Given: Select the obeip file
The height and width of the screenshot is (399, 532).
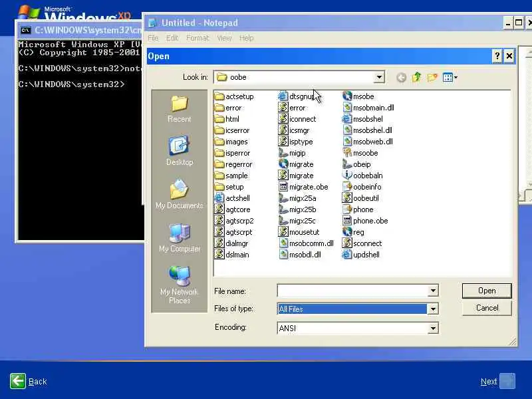Looking at the screenshot, I should click(356, 164).
